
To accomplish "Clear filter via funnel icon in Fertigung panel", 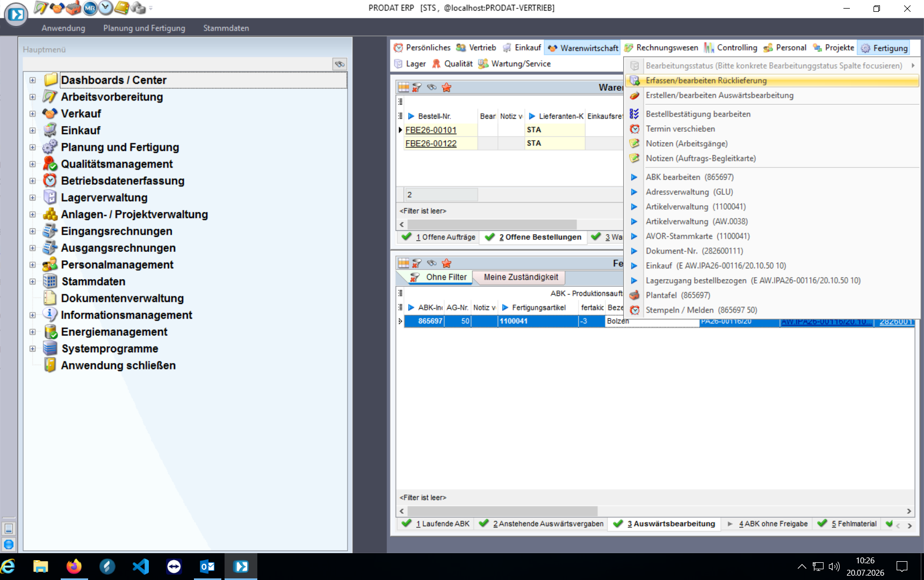I will (417, 263).
